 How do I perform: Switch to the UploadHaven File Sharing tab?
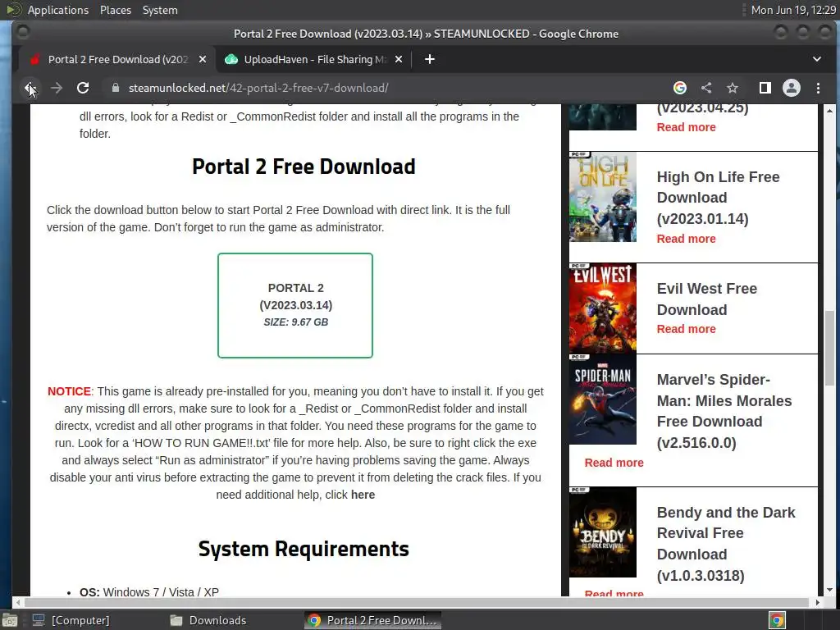pos(314,59)
